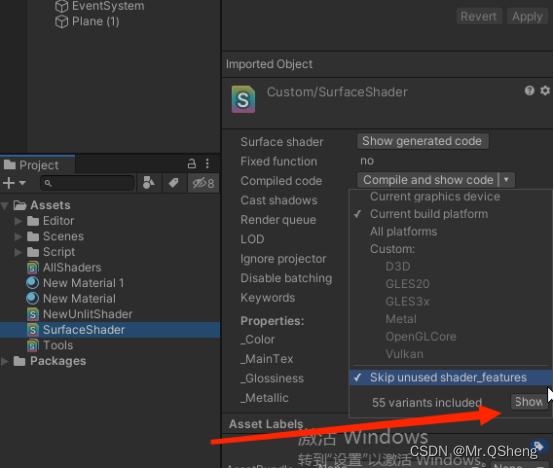Click the EventSystem cube icon in Hierarchy
The height and width of the screenshot is (469, 554).
[62, 6]
